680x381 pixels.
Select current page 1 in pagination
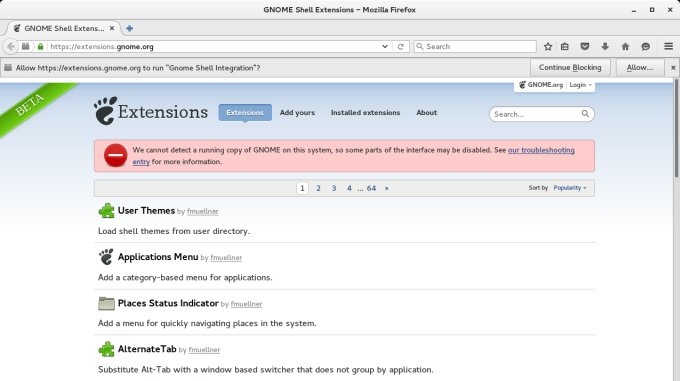tap(302, 188)
